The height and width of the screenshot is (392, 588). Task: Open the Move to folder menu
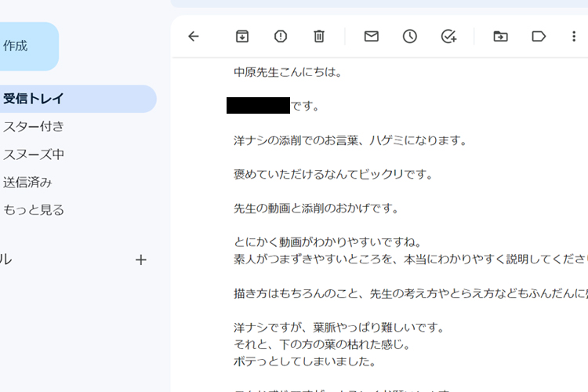click(500, 36)
